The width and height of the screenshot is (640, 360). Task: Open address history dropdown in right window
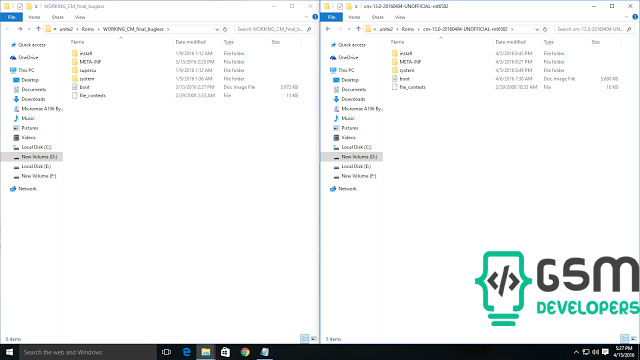pos(537,29)
